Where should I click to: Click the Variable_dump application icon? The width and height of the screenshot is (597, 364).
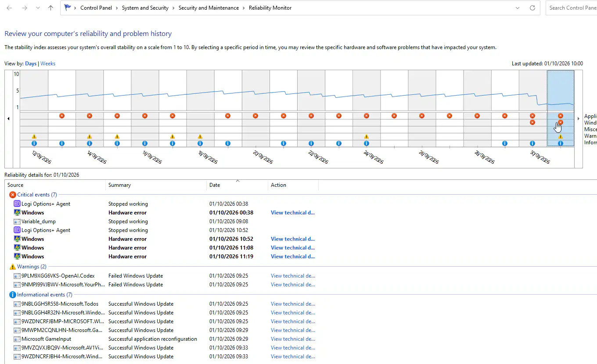point(17,221)
